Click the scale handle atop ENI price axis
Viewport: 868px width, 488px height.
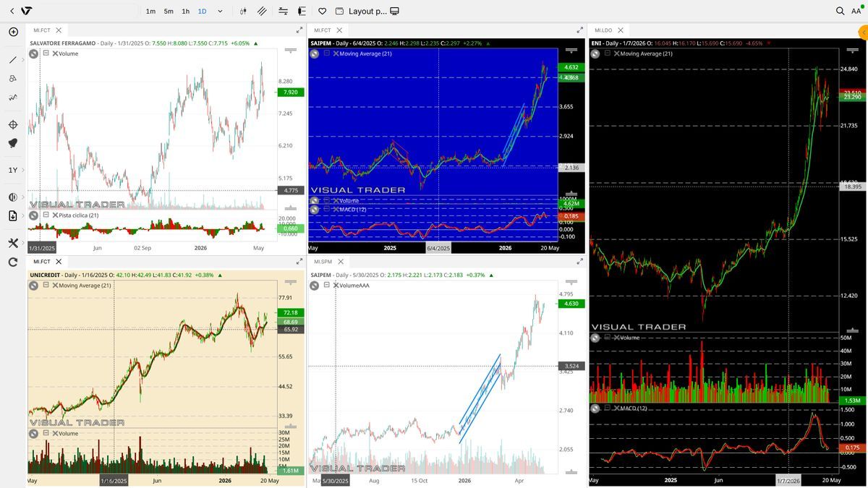(852, 50)
